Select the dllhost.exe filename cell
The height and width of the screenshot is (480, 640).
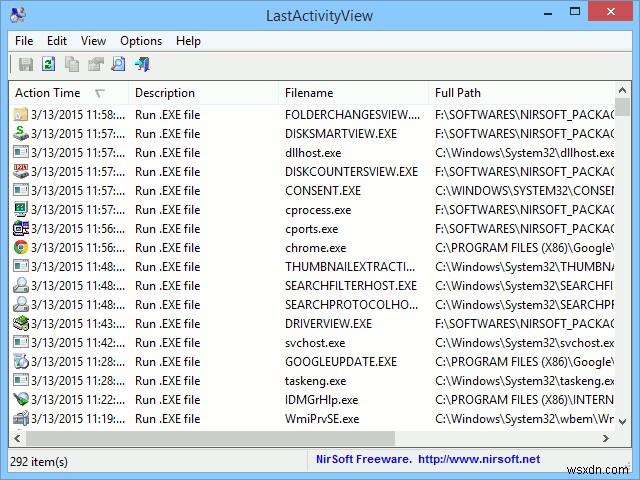313,153
